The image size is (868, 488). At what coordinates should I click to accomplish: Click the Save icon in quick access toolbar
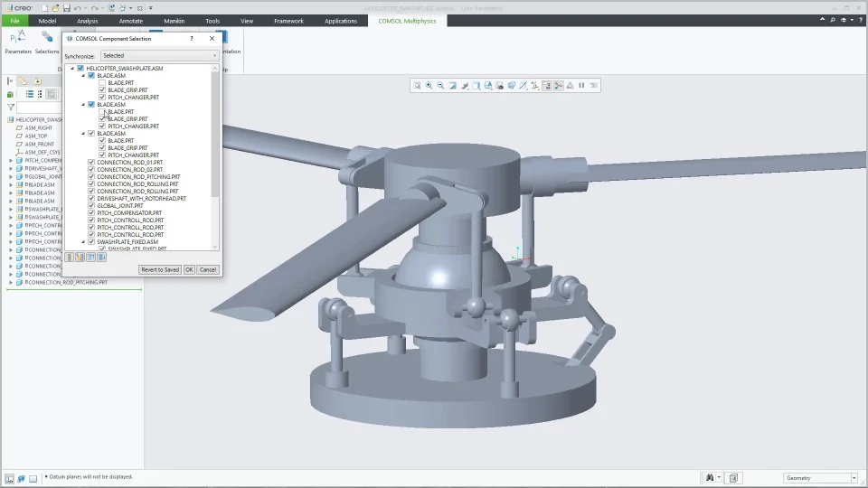tap(66, 8)
